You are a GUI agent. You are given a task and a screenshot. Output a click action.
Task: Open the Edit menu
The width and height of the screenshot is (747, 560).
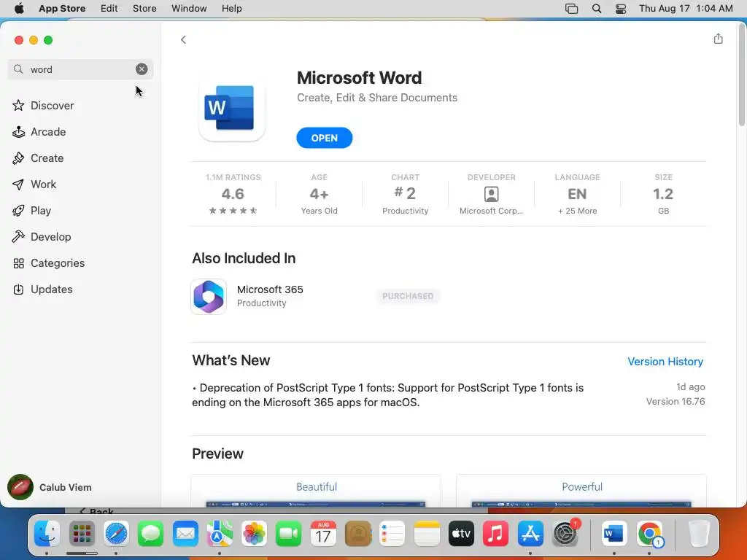tap(109, 9)
